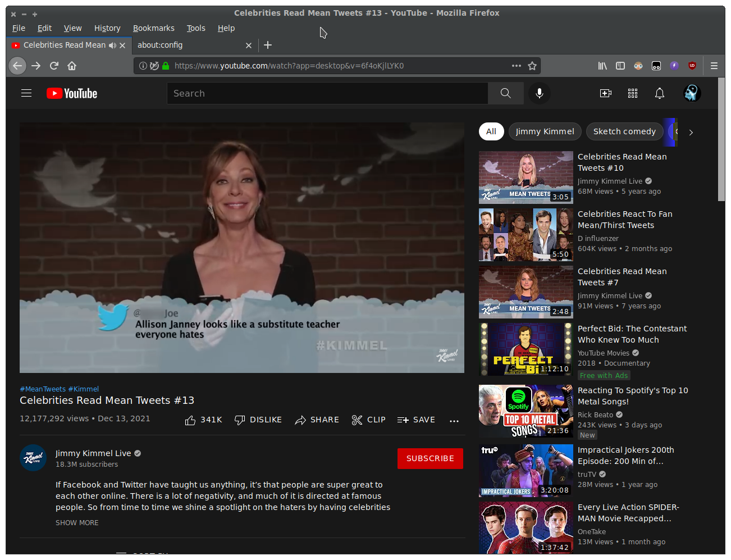Mute the tab via speaker icon

112,45
